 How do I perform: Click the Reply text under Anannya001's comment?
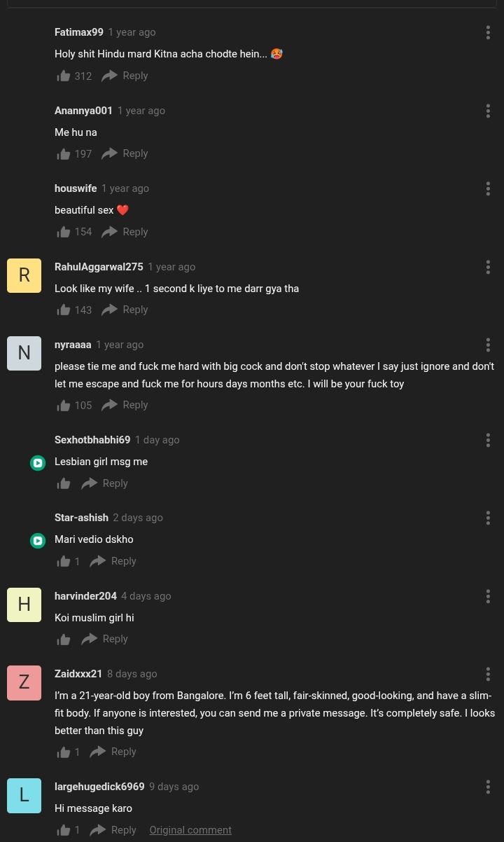coord(135,153)
